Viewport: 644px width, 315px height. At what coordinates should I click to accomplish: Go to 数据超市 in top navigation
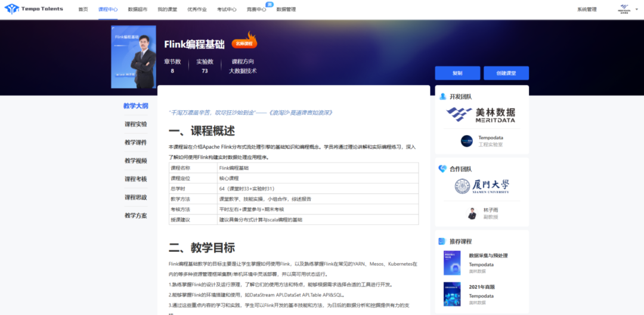coord(137,10)
